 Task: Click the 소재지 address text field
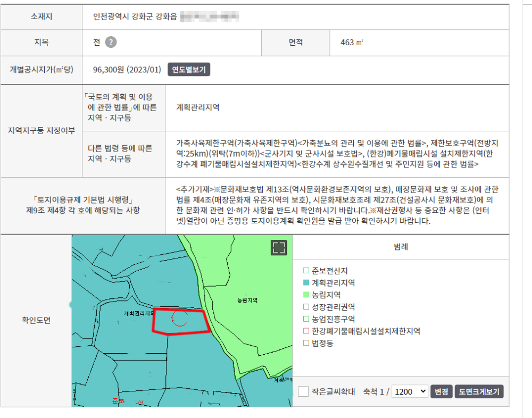pos(165,17)
